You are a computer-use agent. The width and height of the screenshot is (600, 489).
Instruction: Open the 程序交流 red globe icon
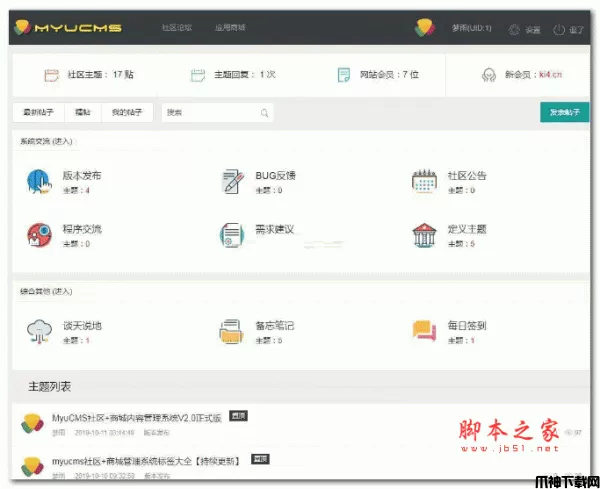click(39, 235)
